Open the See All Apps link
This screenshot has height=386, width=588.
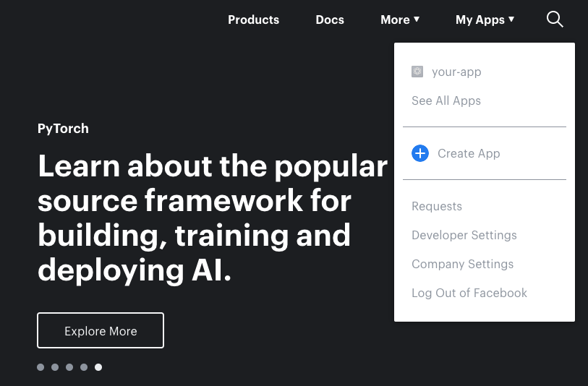pos(446,100)
